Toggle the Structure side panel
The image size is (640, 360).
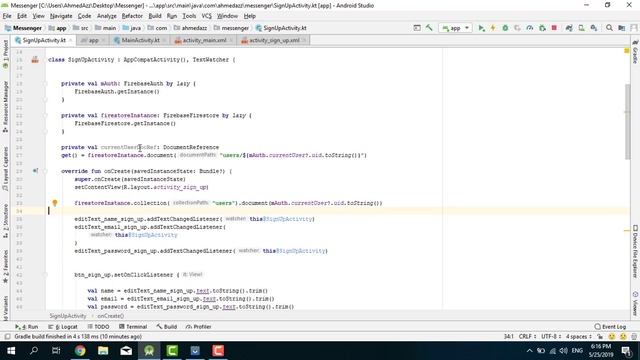(5, 221)
